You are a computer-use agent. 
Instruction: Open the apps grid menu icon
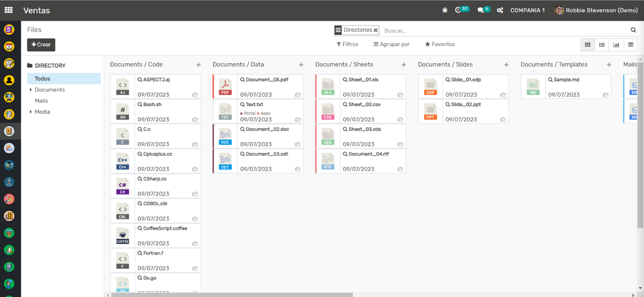click(8, 10)
